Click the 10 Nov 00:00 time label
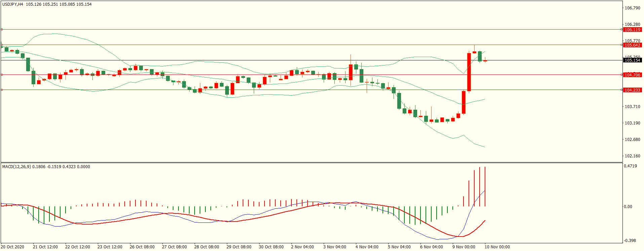 pos(497,247)
